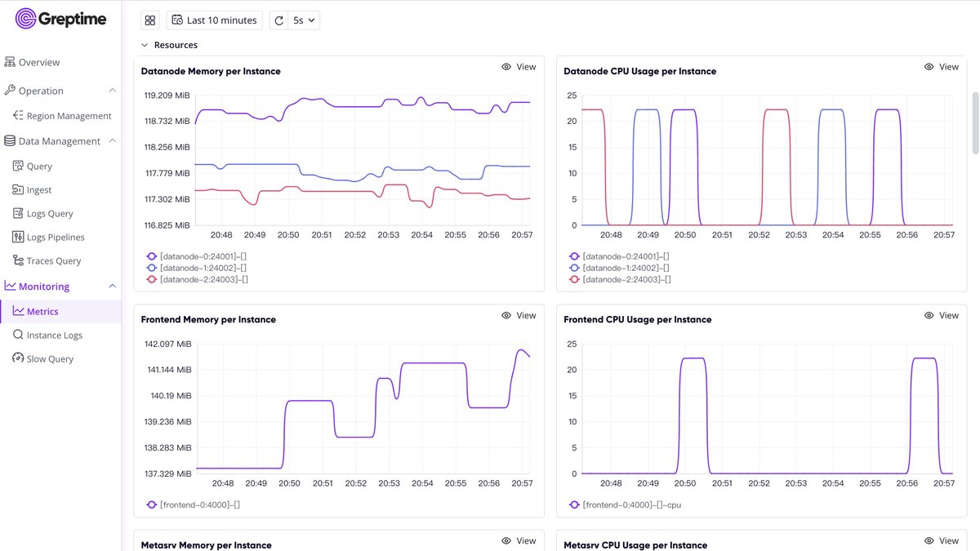Open the 5s refresh interval dropdown

pos(305,20)
